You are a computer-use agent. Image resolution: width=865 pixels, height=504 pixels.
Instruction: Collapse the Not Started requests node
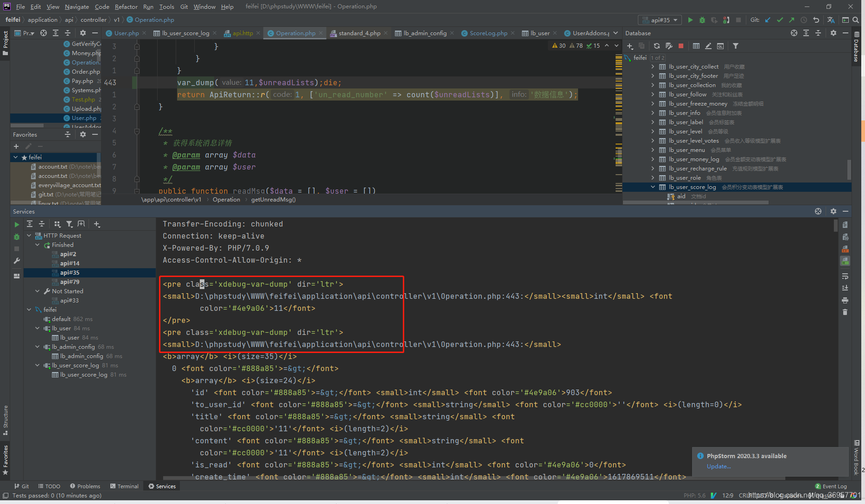pyautogui.click(x=38, y=291)
